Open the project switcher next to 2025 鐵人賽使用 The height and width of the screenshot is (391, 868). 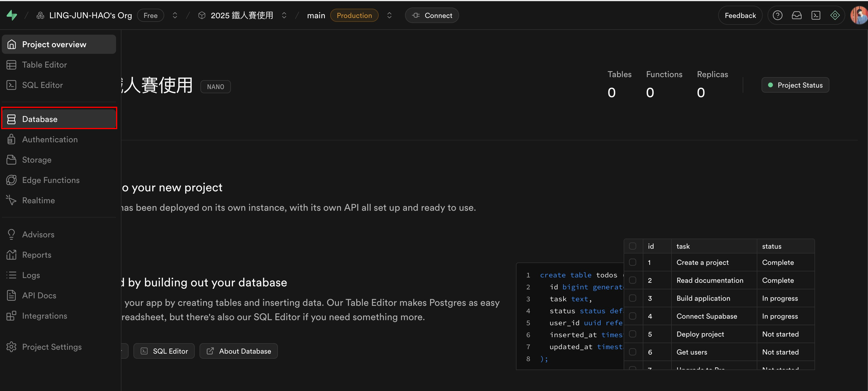(284, 16)
